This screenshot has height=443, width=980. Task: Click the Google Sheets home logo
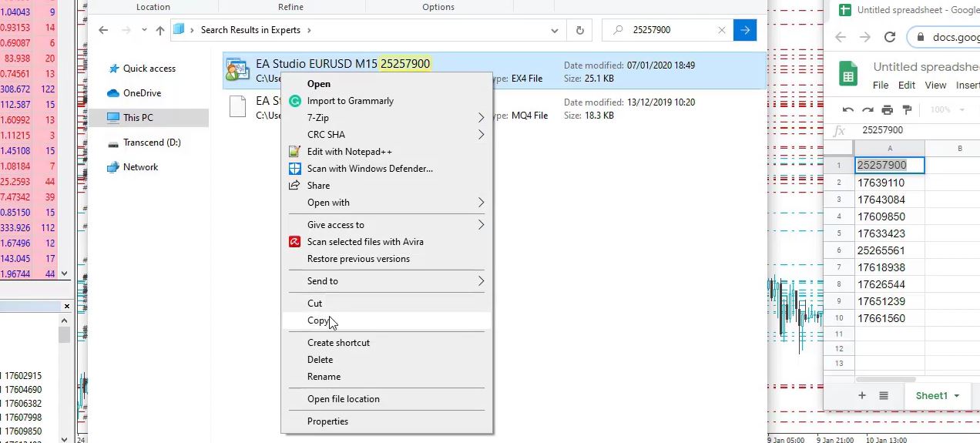pyautogui.click(x=848, y=75)
